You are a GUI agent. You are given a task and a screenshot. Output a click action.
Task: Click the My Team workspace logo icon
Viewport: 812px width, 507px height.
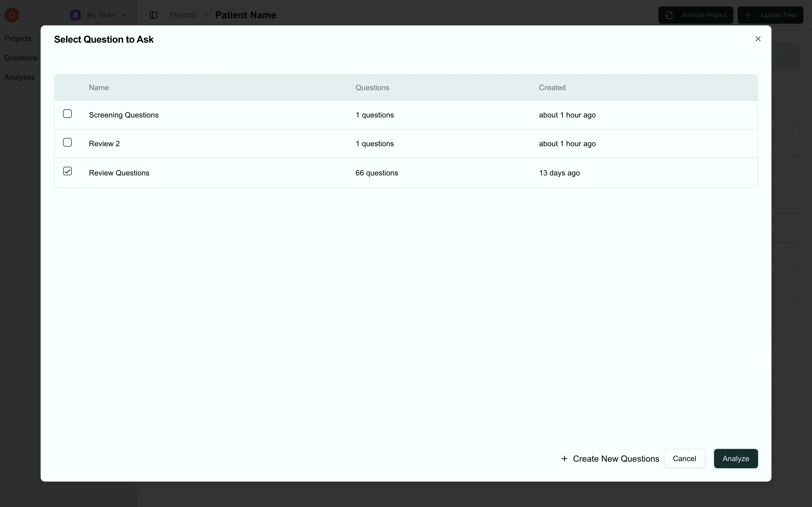(75, 15)
